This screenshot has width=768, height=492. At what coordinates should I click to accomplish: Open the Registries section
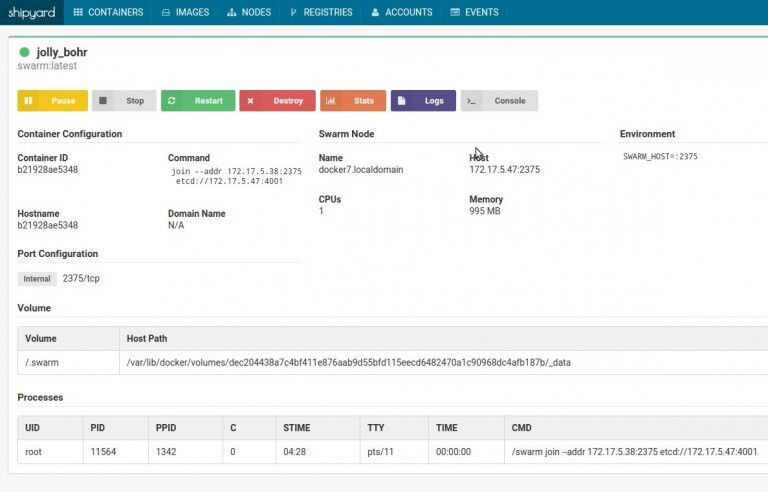tap(321, 12)
